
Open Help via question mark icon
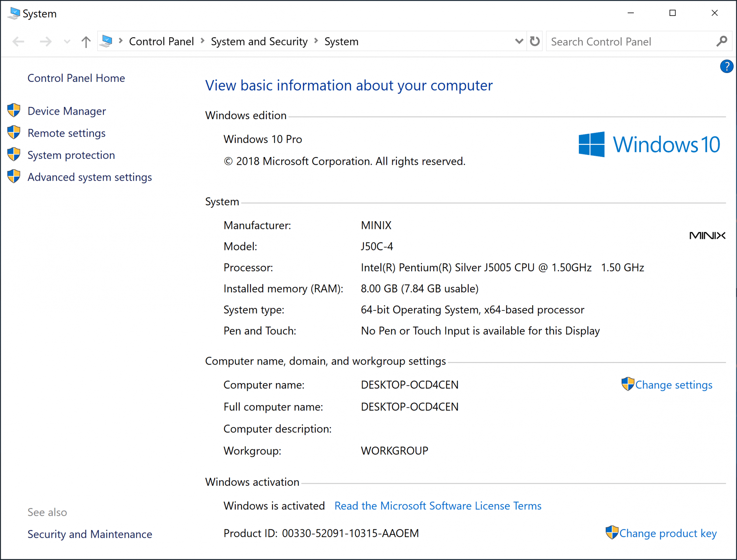coord(726,66)
